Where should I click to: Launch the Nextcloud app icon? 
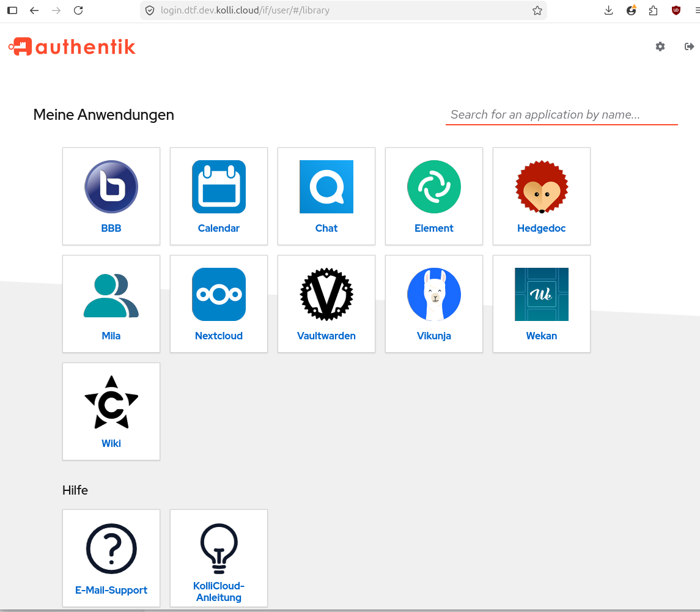coord(219,294)
